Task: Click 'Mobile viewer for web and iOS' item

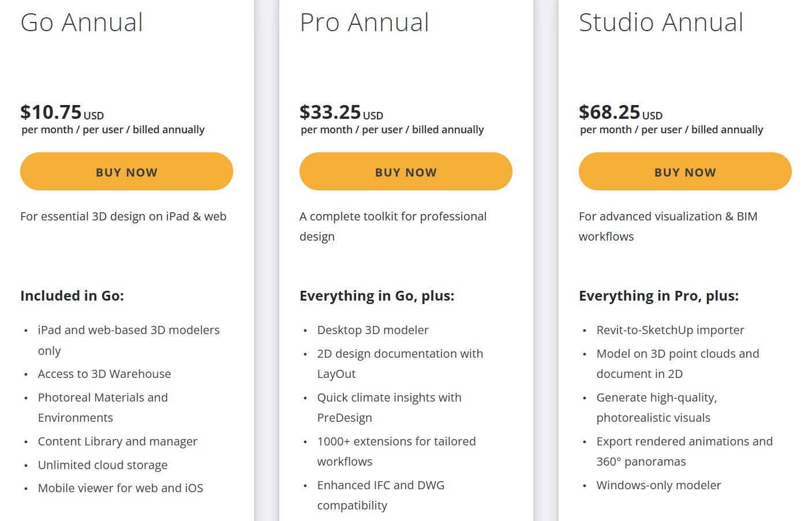Action: (121, 488)
